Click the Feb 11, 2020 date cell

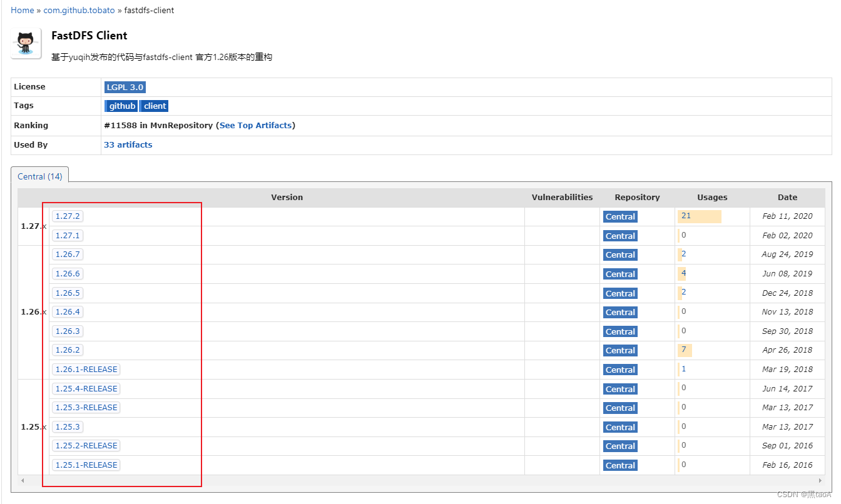click(787, 216)
